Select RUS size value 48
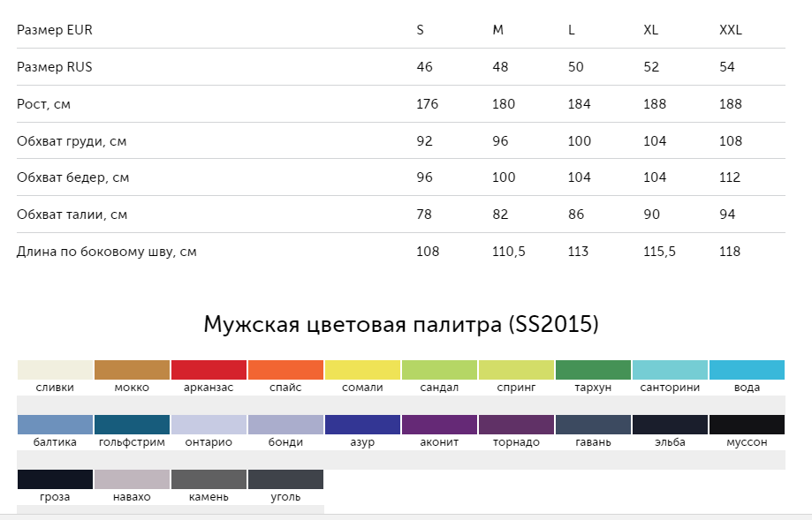The height and width of the screenshot is (520, 812). (x=500, y=67)
